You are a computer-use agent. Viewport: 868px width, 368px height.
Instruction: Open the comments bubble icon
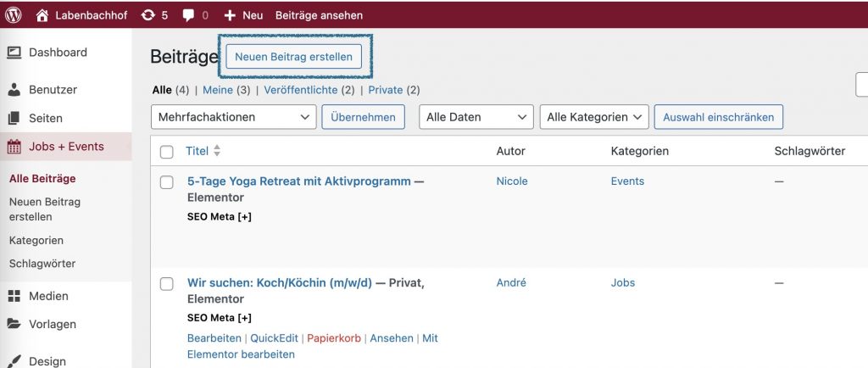point(188,15)
